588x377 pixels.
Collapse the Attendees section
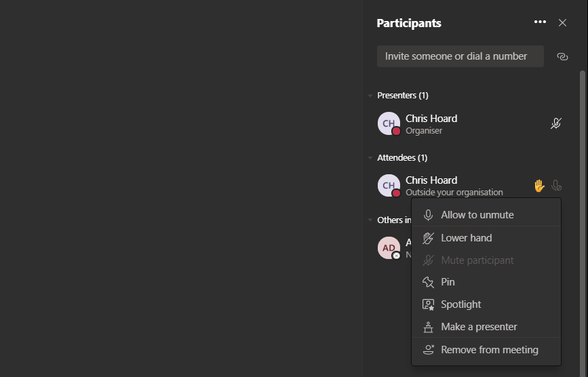[370, 158]
